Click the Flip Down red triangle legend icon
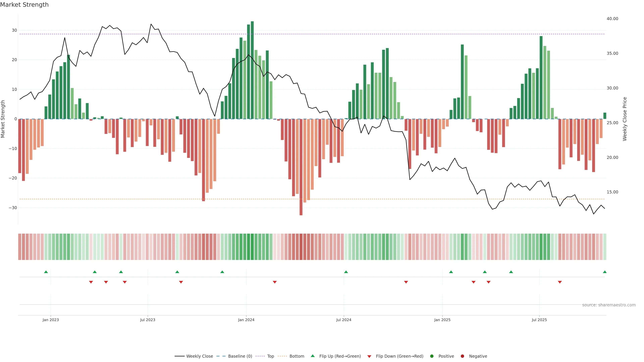Screen dimensions: 644x362 (369, 356)
